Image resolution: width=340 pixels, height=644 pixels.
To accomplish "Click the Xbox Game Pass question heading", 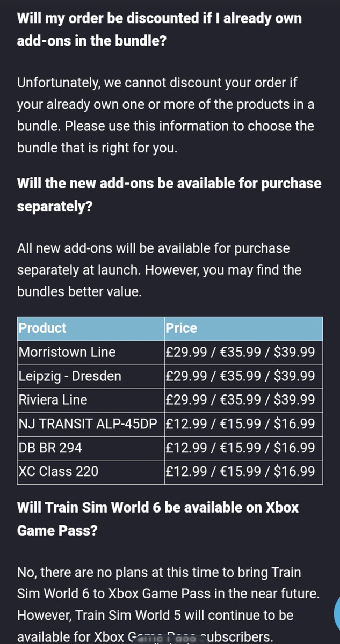I will (157, 519).
